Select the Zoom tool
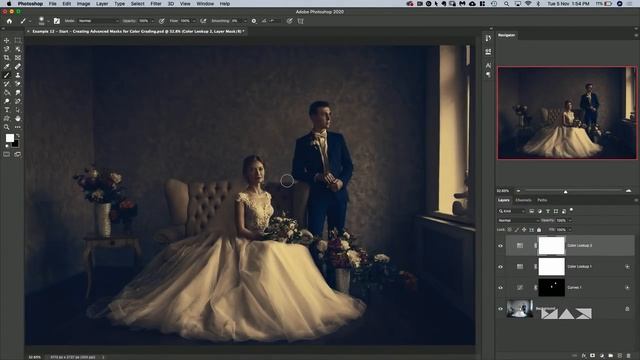The width and height of the screenshot is (640, 360). coord(7,127)
